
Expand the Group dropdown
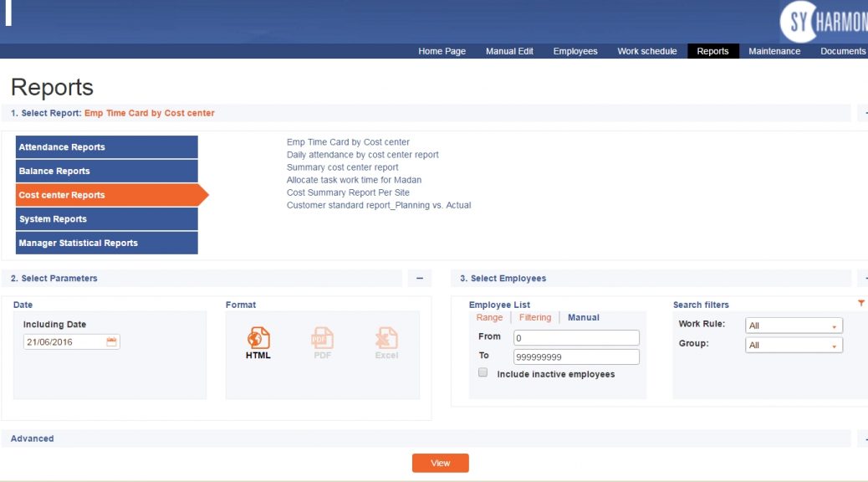click(793, 345)
